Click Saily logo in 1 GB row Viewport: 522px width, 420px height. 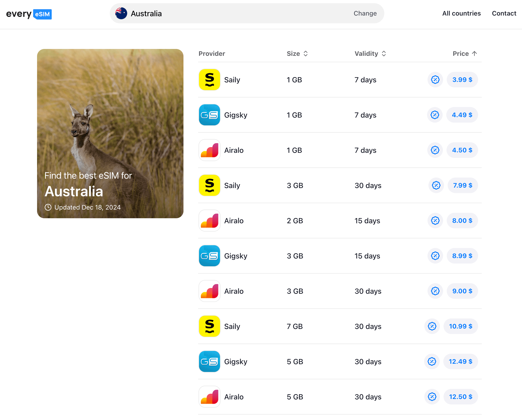[210, 80]
